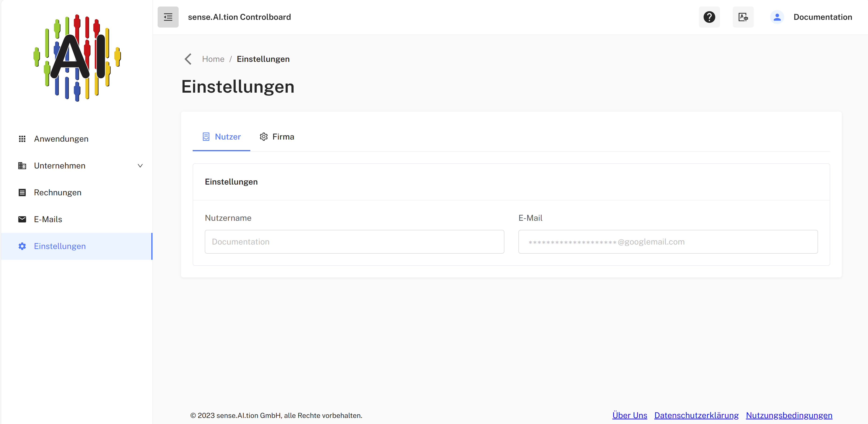Click the E-Mail field label

pyautogui.click(x=530, y=218)
